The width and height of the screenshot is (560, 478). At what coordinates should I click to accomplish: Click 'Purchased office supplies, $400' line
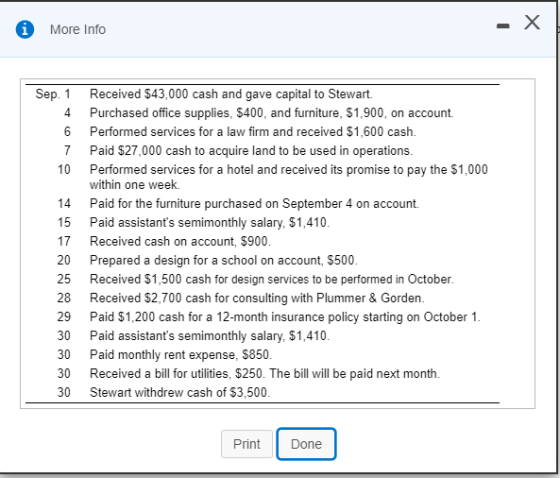click(x=271, y=113)
